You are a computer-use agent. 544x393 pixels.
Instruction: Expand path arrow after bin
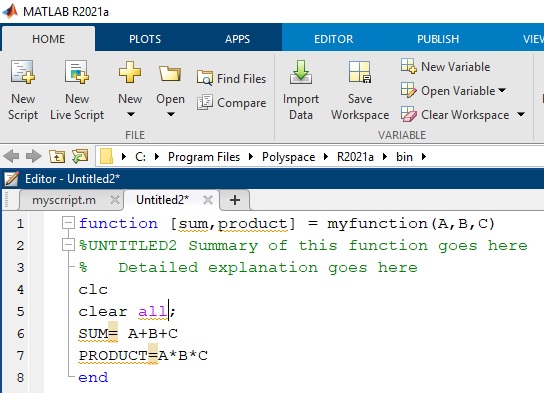[x=423, y=157]
